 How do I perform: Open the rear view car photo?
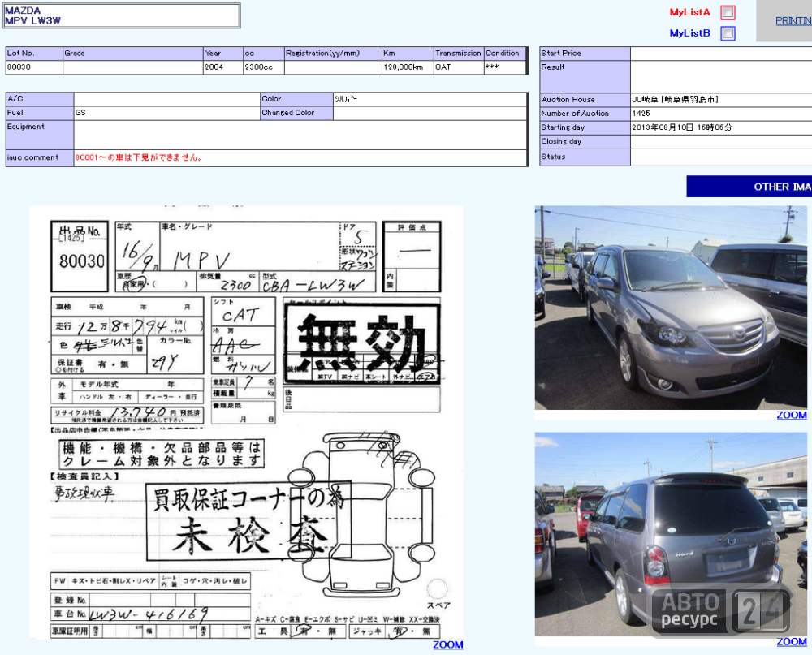coord(671,534)
